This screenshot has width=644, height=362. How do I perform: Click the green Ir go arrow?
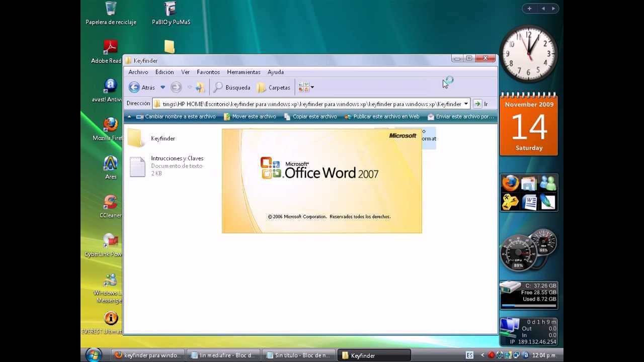477,104
